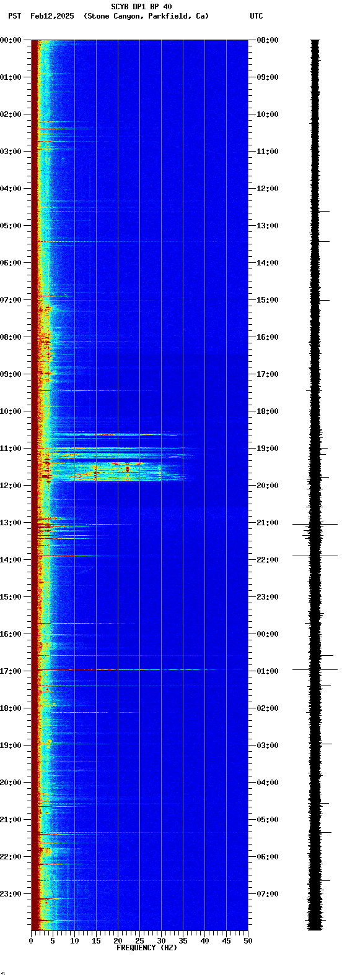Click the 'FREQUENCY (HZ)' axis title
The image size is (342, 980).
coord(147,948)
